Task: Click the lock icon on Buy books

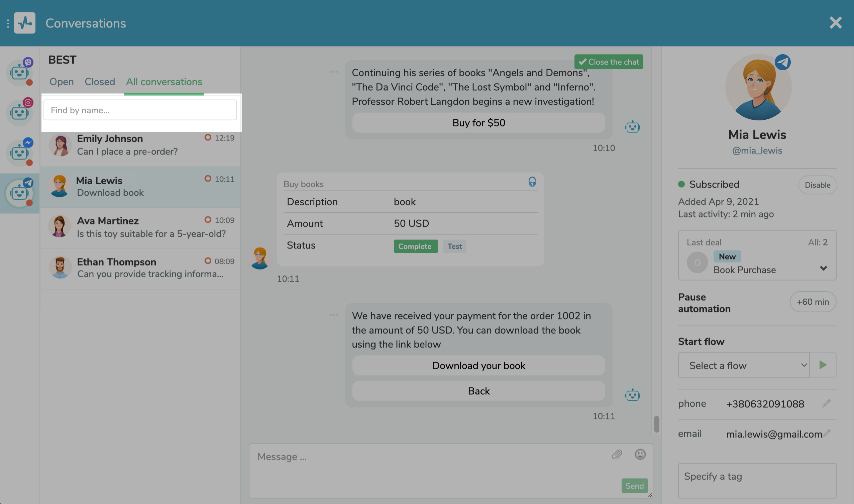Action: [x=532, y=182]
